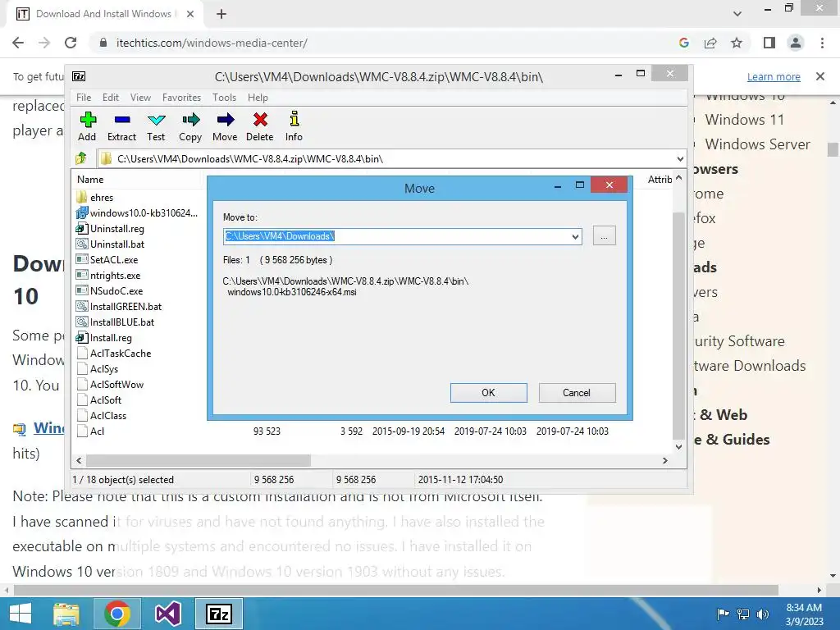The height and width of the screenshot is (630, 840).
Task: Open the Edit menu in 7-Zip
Action: [x=111, y=98]
